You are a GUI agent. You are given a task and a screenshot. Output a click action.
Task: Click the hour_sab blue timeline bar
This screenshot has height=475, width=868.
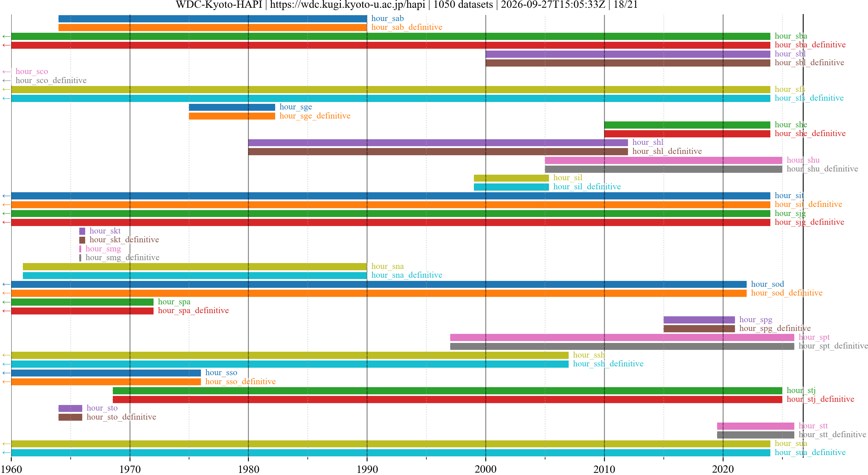[x=213, y=19]
